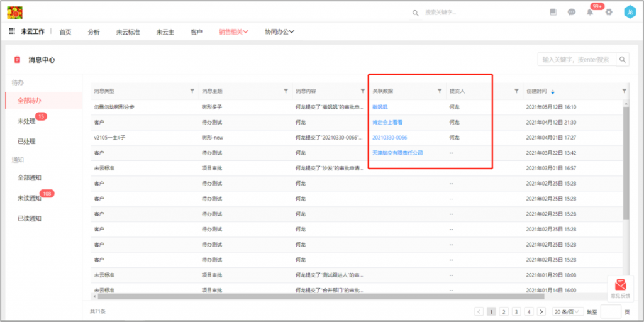Go to page 3 in pagination
This screenshot has width=644, height=322.
click(516, 311)
